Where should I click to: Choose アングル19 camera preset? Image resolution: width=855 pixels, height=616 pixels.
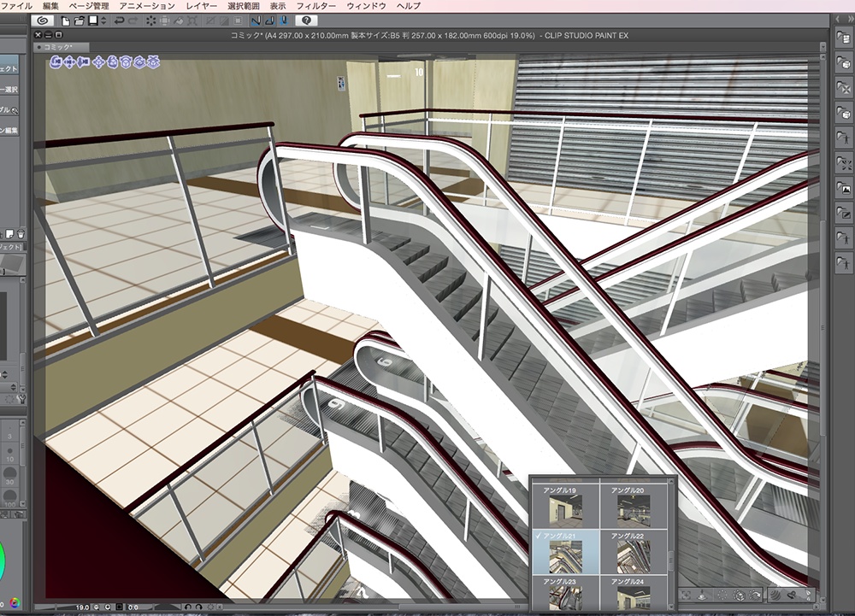tap(565, 506)
